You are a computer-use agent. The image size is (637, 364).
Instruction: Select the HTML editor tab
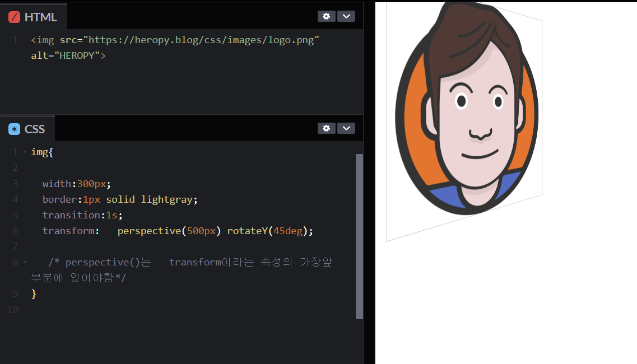click(33, 17)
